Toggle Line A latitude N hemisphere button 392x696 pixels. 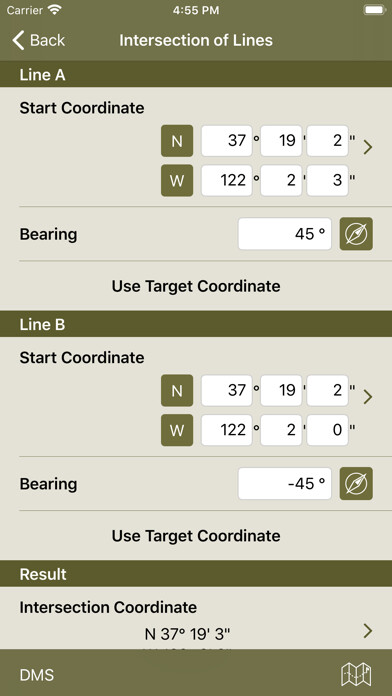(x=177, y=141)
